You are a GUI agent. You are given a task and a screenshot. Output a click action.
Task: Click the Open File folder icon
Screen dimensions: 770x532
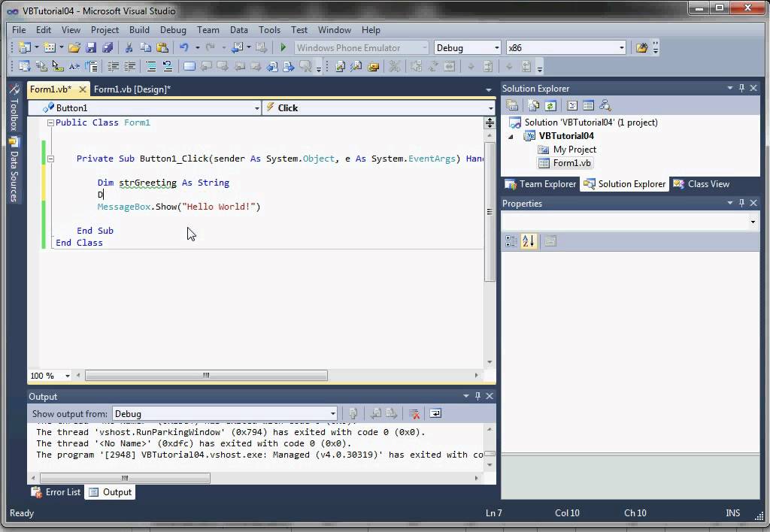(x=74, y=48)
